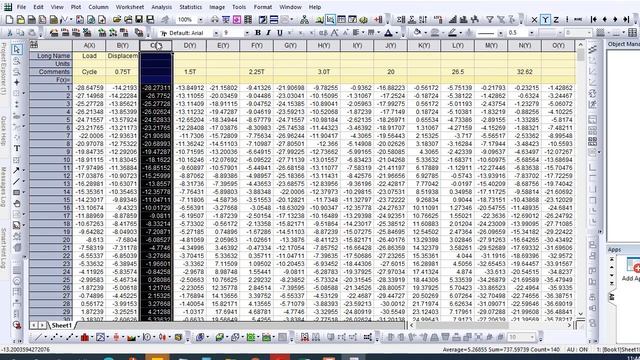Image resolution: width=640 pixels, height=360 pixels.
Task: Create a new project icon
Action: tap(10, 20)
